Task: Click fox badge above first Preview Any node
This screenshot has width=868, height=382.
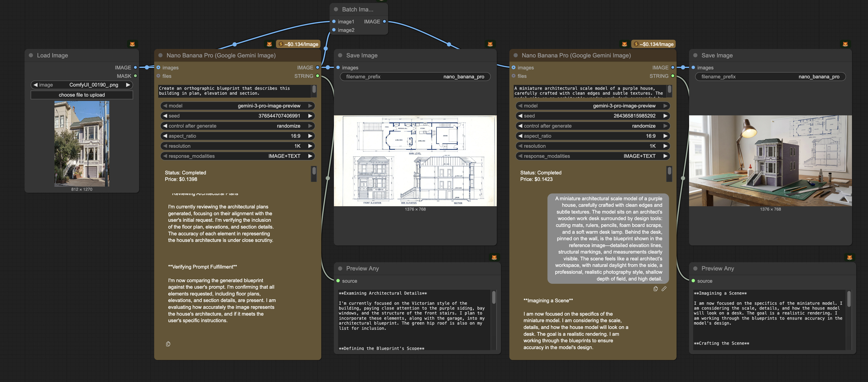Action: [494, 258]
